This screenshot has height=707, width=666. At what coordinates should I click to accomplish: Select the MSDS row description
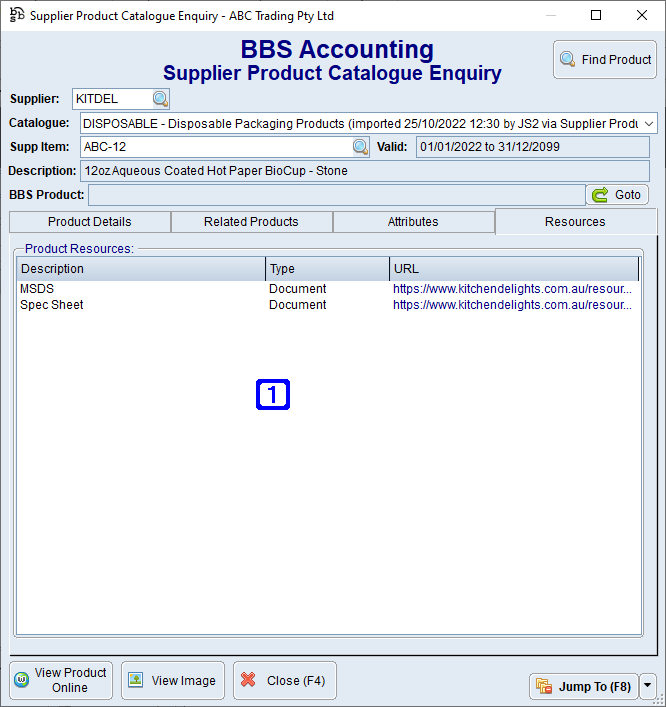[37, 289]
